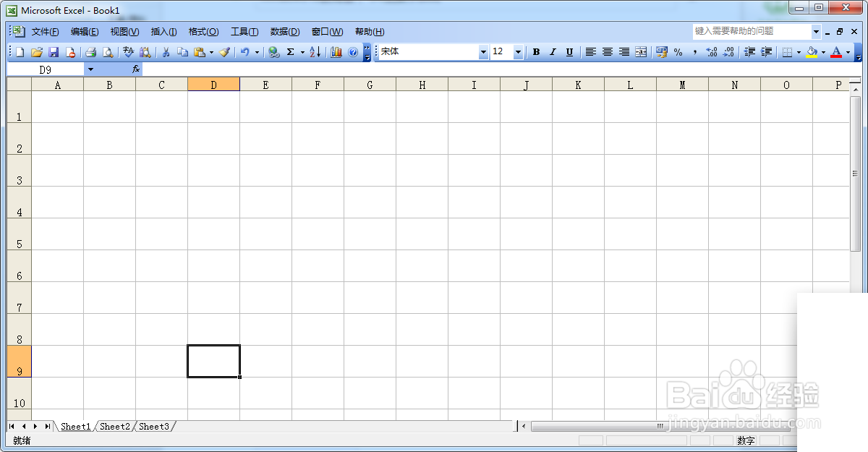Increase decimal places
This screenshot has width=868, height=452.
pyautogui.click(x=712, y=52)
